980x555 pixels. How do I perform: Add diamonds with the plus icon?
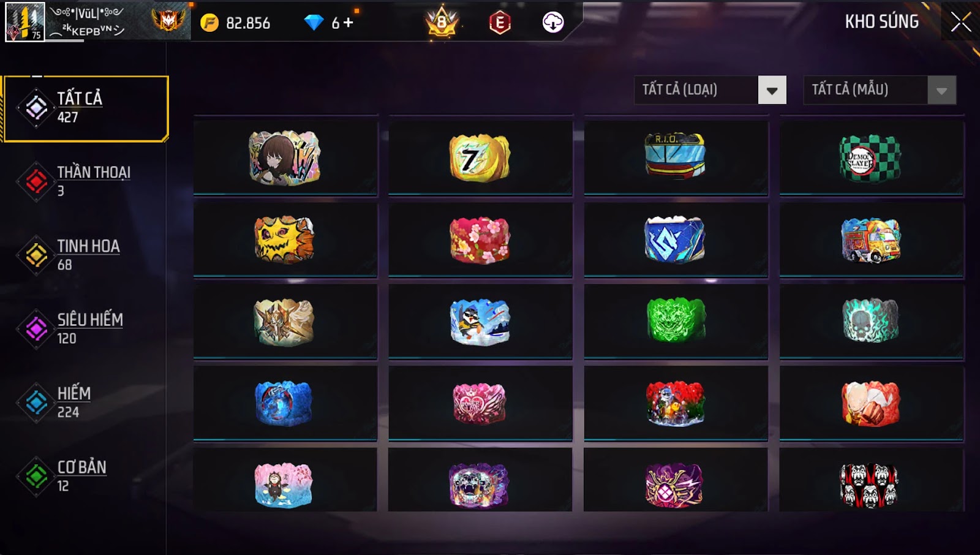point(349,23)
